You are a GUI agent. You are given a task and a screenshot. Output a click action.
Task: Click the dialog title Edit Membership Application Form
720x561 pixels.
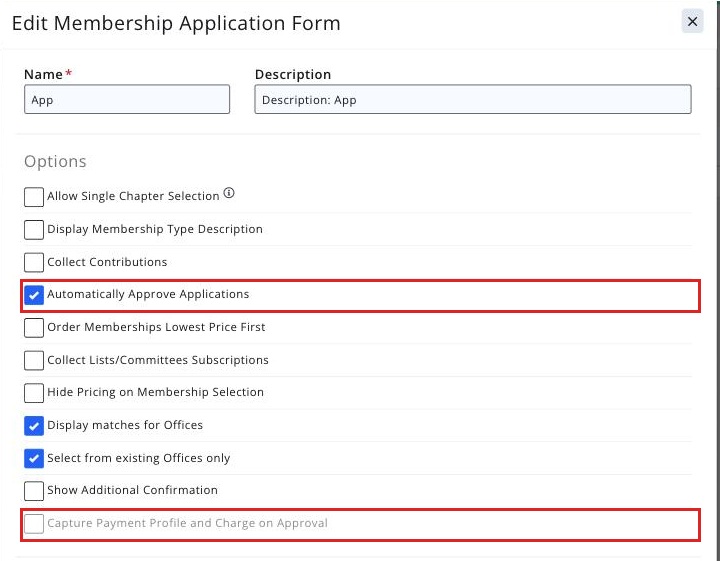tap(176, 23)
